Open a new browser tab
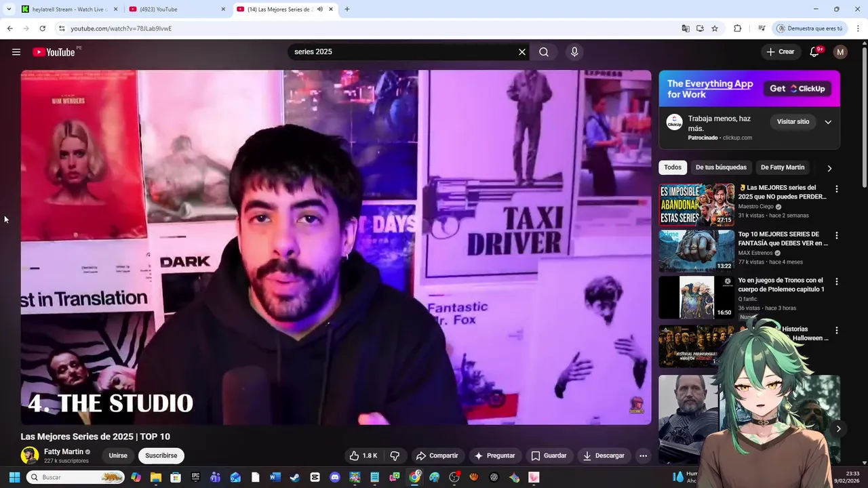 click(x=347, y=9)
